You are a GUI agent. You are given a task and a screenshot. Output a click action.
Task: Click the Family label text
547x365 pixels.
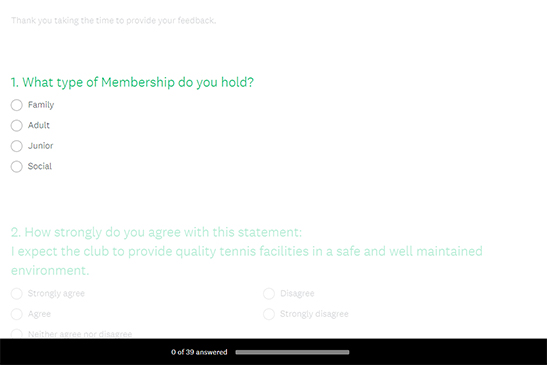tap(41, 105)
